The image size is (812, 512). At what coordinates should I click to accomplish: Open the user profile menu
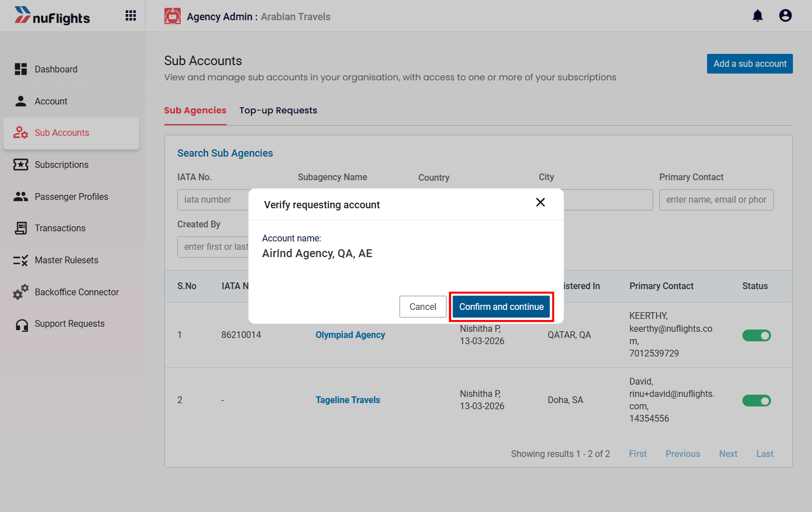click(x=786, y=16)
